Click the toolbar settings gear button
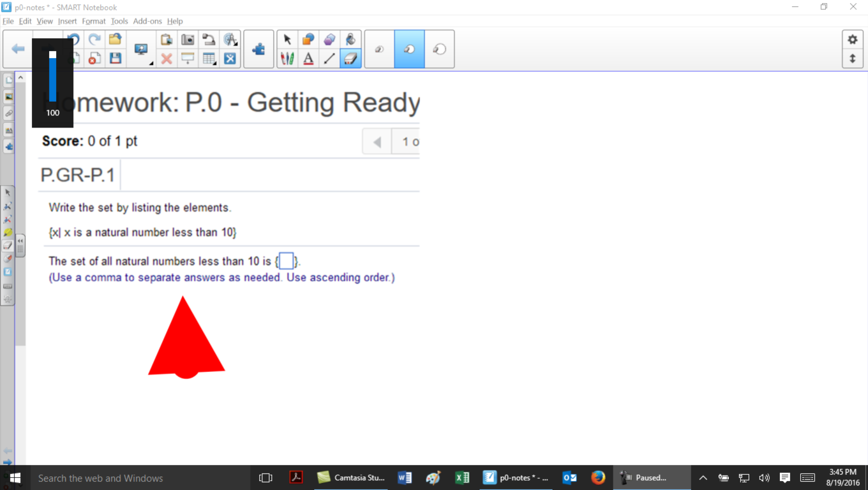The image size is (868, 490). (x=852, y=40)
